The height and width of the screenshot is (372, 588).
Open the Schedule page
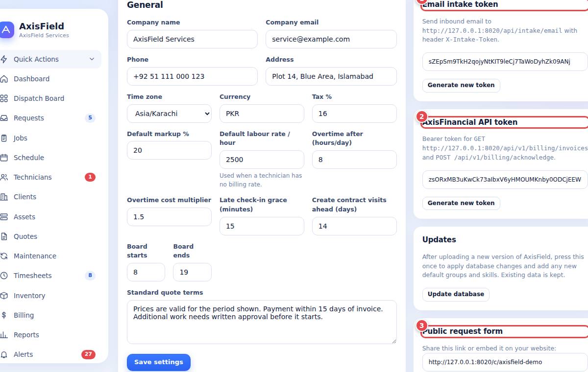[x=48, y=158]
